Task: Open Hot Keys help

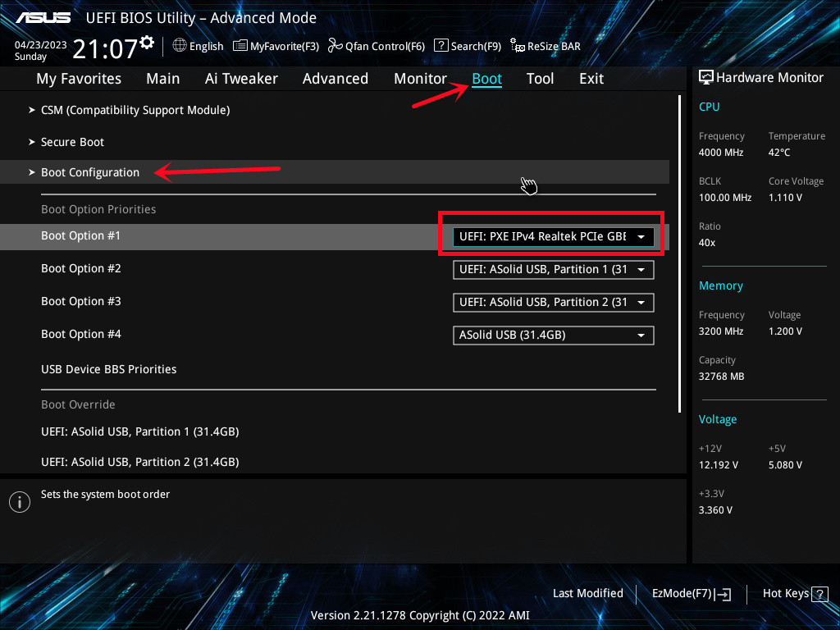Action: click(x=795, y=594)
